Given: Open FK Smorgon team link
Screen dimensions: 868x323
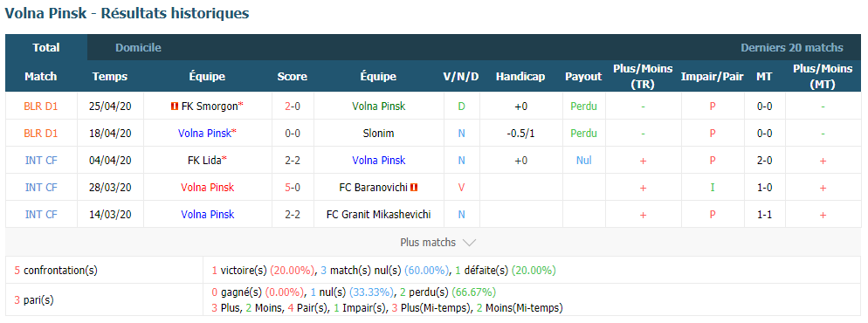Looking at the screenshot, I should point(210,107).
